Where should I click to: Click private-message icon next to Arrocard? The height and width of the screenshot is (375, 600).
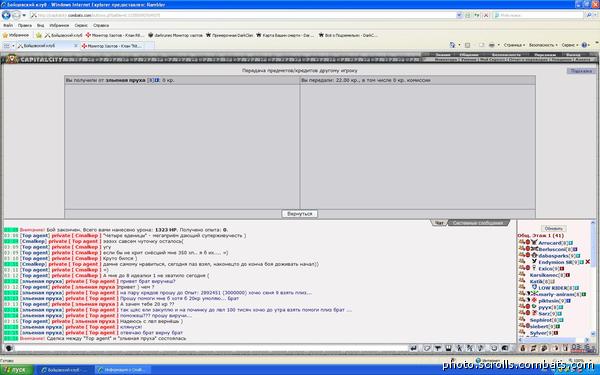[x=522, y=243]
